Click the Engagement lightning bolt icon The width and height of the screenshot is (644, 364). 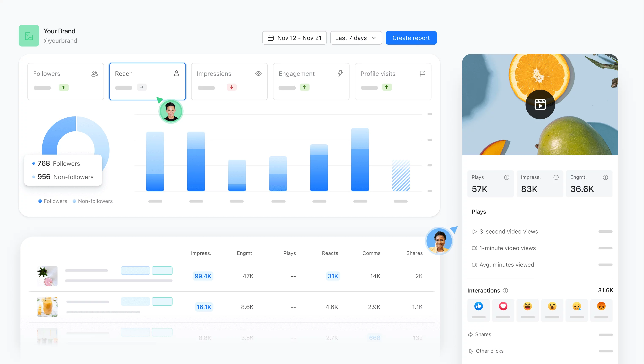[x=341, y=73]
